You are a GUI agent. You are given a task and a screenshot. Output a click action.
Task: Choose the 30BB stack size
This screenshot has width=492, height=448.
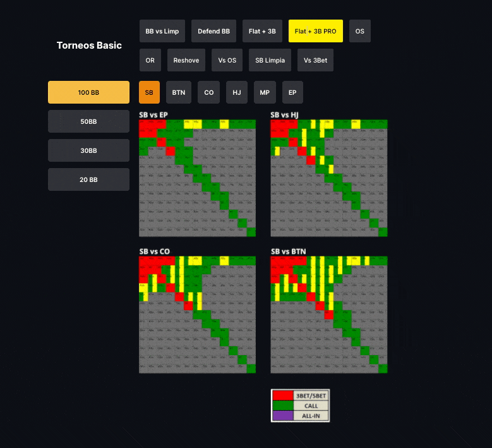(x=88, y=150)
